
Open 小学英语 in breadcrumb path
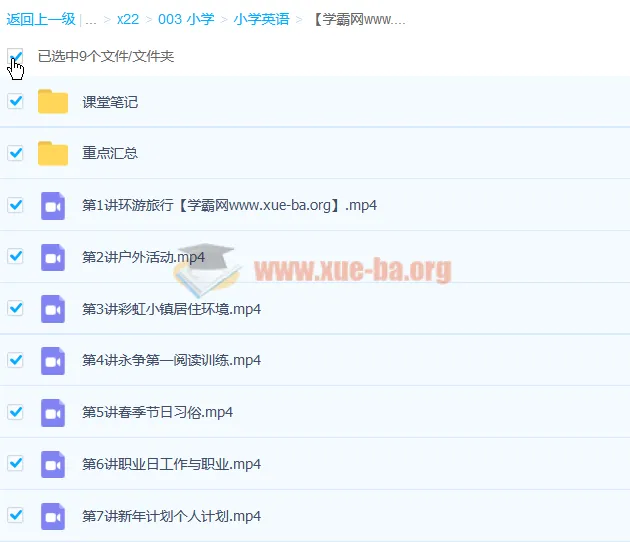[x=261, y=19]
